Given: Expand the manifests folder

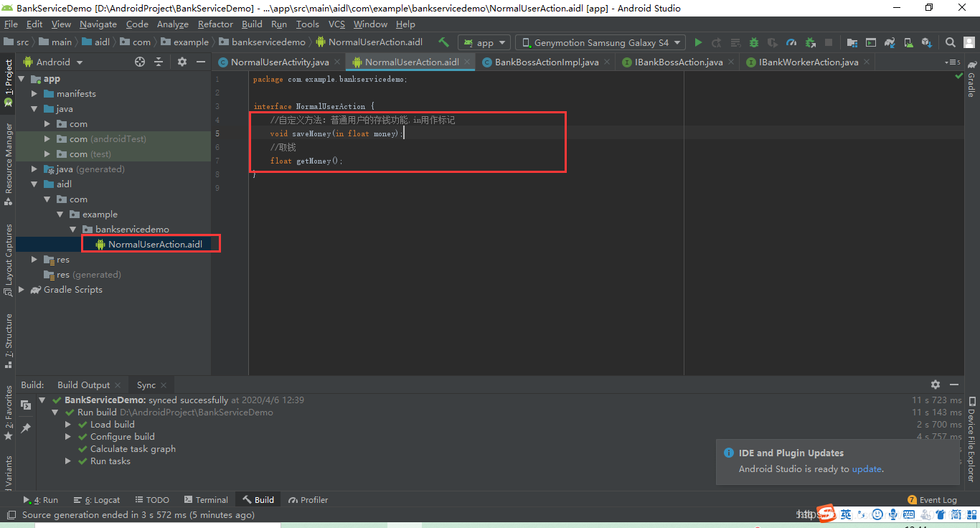Looking at the screenshot, I should (34, 94).
